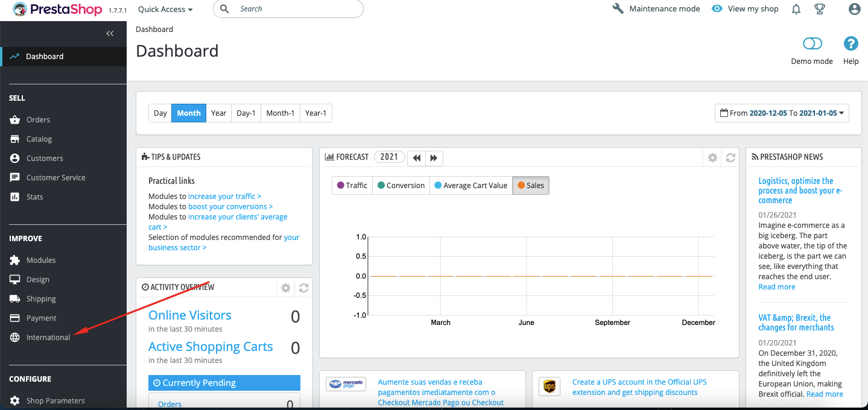Open Forecast panel settings gear

pyautogui.click(x=712, y=157)
